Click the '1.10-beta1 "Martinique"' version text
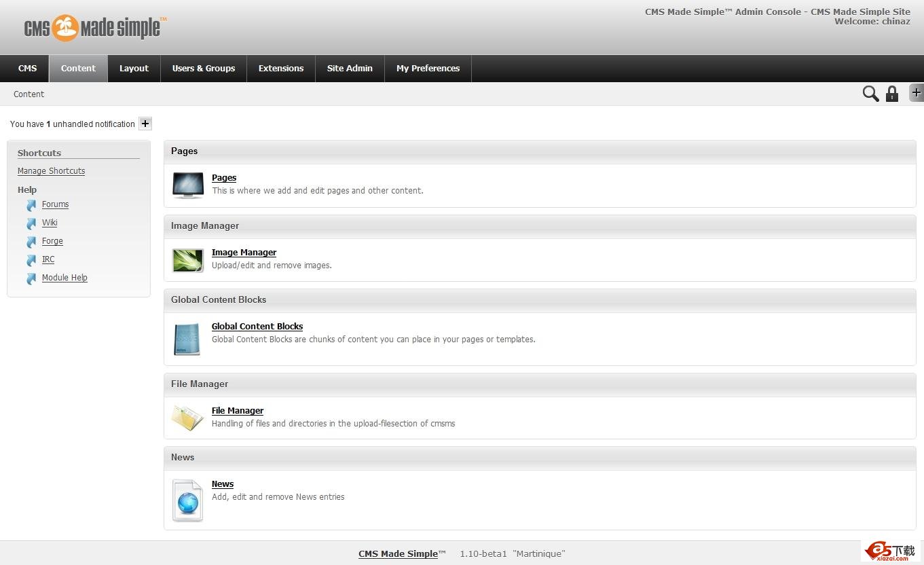 tap(513, 554)
